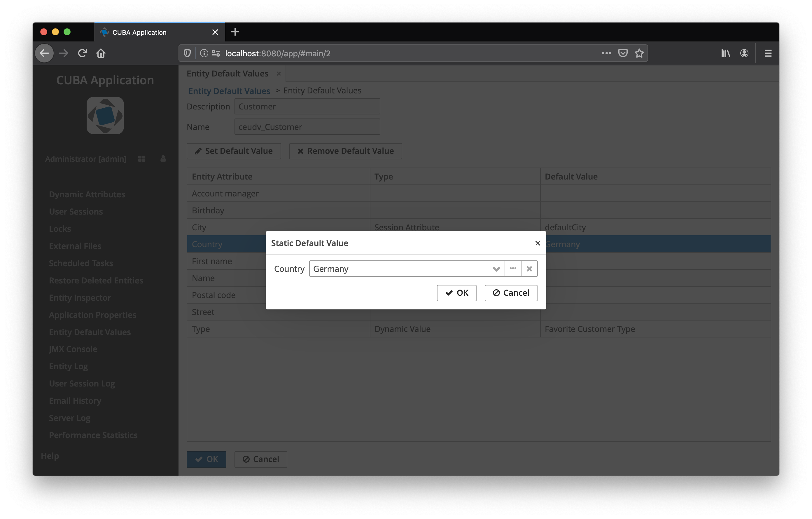Confirm dialog with OK button
The height and width of the screenshot is (519, 812).
click(456, 292)
